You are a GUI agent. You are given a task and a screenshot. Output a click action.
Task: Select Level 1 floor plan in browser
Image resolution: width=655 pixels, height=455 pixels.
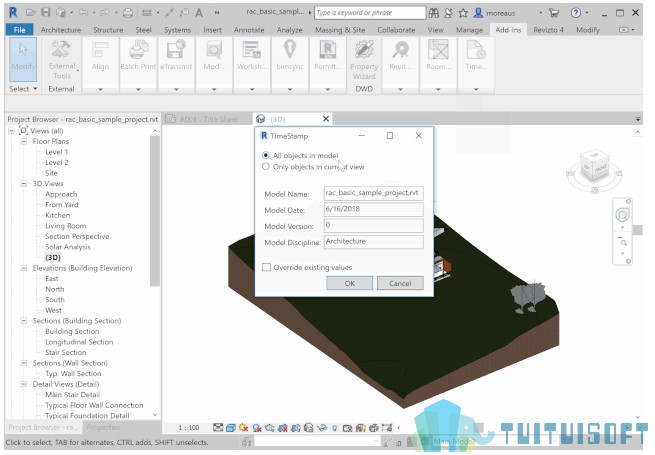[x=56, y=152]
